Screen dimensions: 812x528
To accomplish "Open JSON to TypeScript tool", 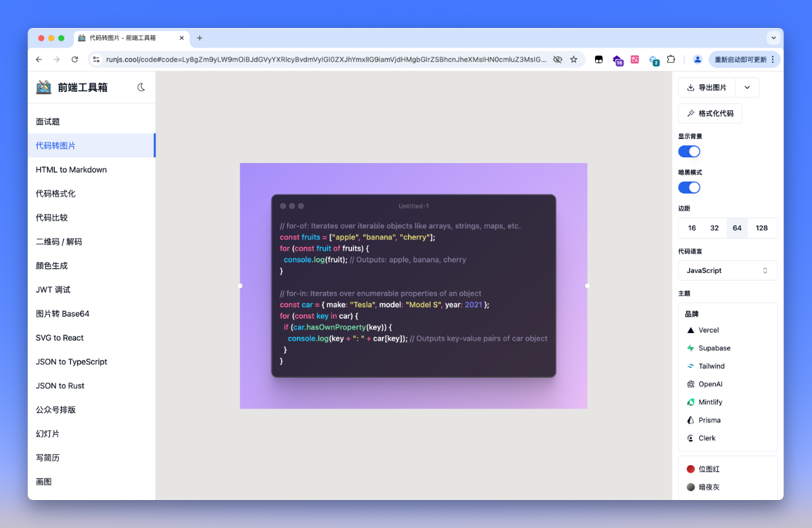I will click(x=91, y=362).
